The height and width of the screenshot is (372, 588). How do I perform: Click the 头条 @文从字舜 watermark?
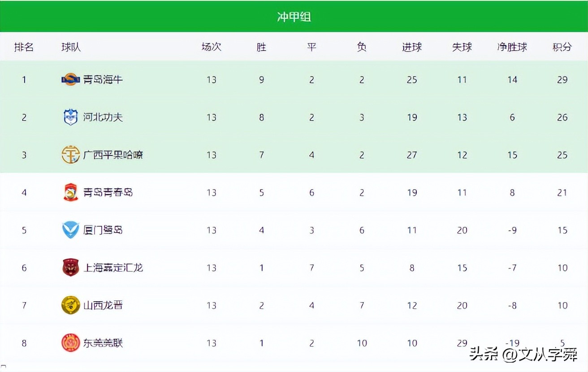(523, 355)
